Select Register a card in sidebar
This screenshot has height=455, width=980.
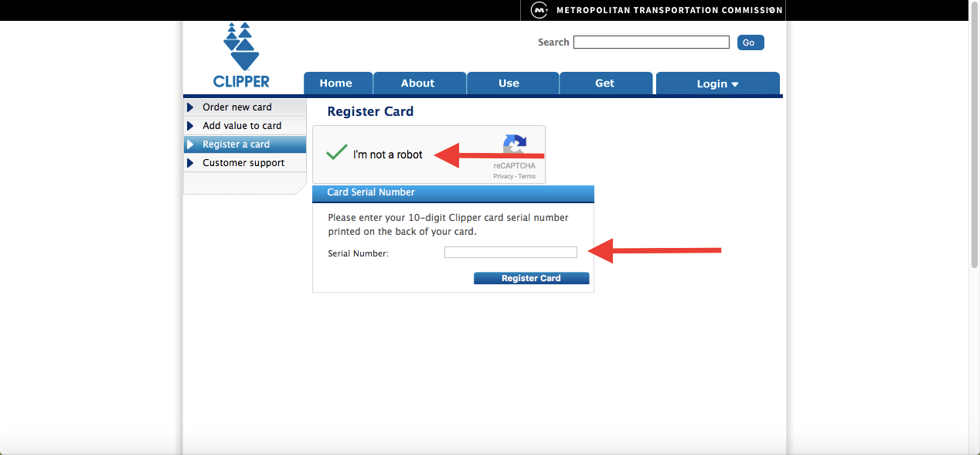245,144
